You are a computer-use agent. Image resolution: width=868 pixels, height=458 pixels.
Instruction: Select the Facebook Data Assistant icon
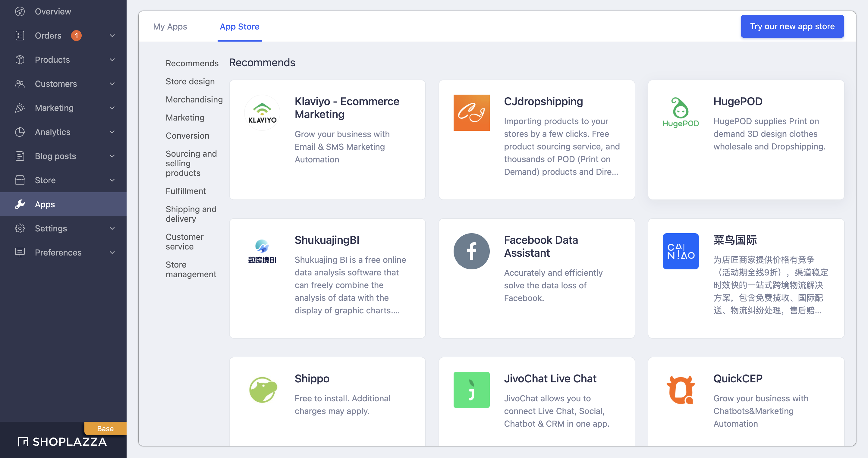471,251
